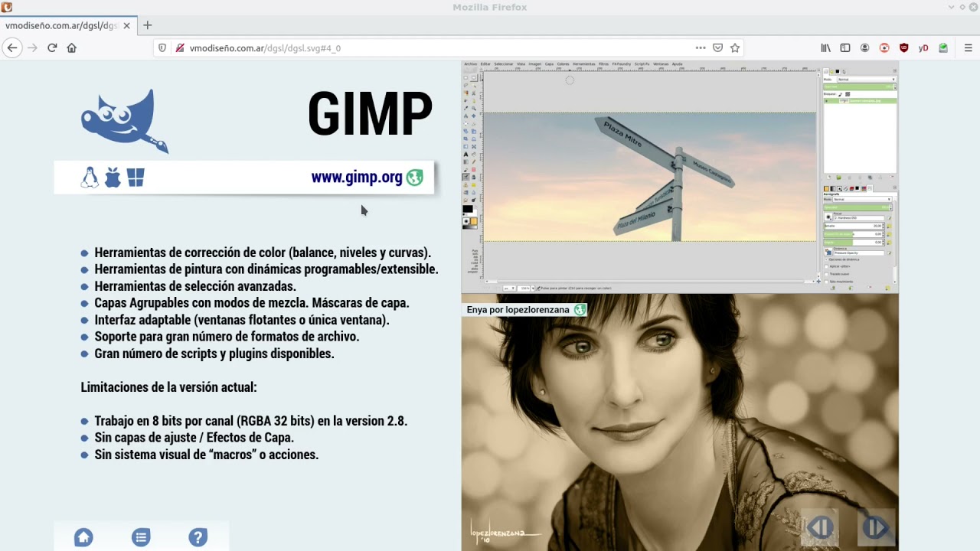980x551 pixels.
Task: Click 'Soporte para gran número de formatos' bullet
Action: pyautogui.click(x=227, y=337)
